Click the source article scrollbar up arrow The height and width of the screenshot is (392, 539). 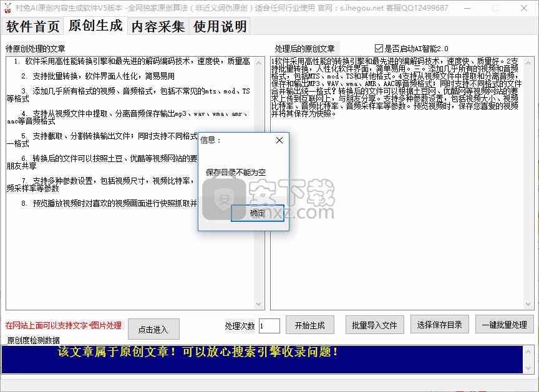pyautogui.click(x=259, y=63)
